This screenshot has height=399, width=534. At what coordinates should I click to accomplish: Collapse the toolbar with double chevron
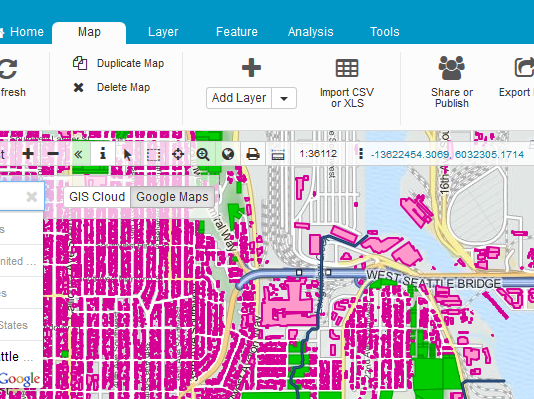click(78, 154)
